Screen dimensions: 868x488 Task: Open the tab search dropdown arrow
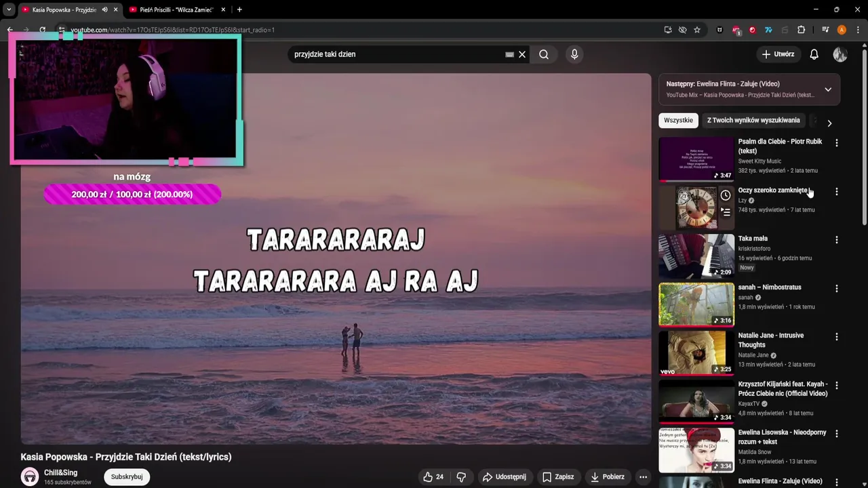[9, 9]
